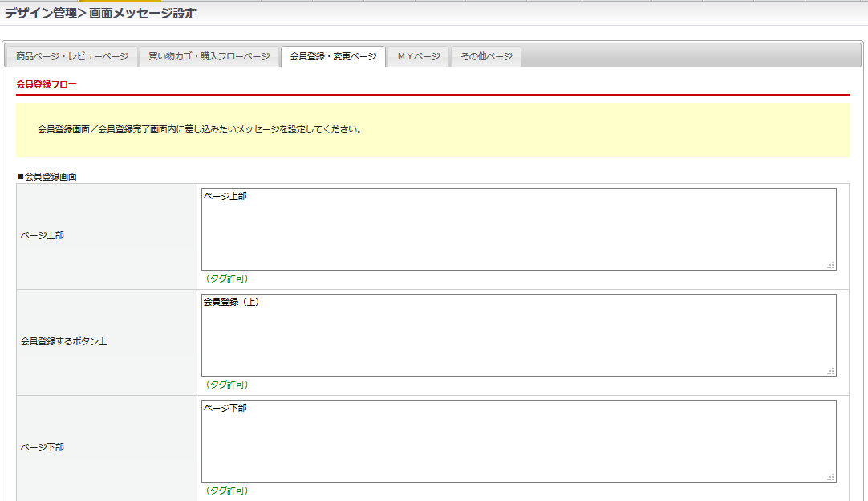This screenshot has width=868, height=501.
Task: Click the ページ下部 row label in left column
Action: pos(43,447)
